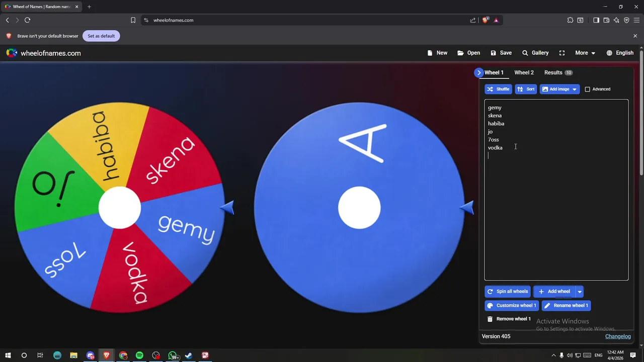Collapse the side panel with the blue arrow

click(478, 72)
